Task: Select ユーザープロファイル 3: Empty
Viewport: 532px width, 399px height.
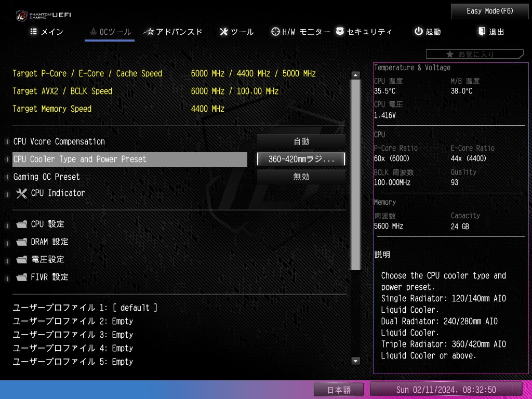Action: click(73, 335)
